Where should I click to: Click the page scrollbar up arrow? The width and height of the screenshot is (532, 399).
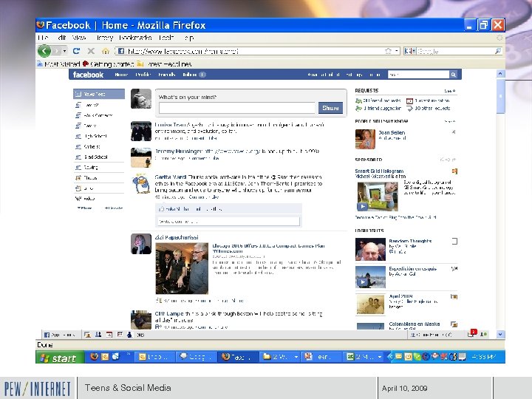500,74
